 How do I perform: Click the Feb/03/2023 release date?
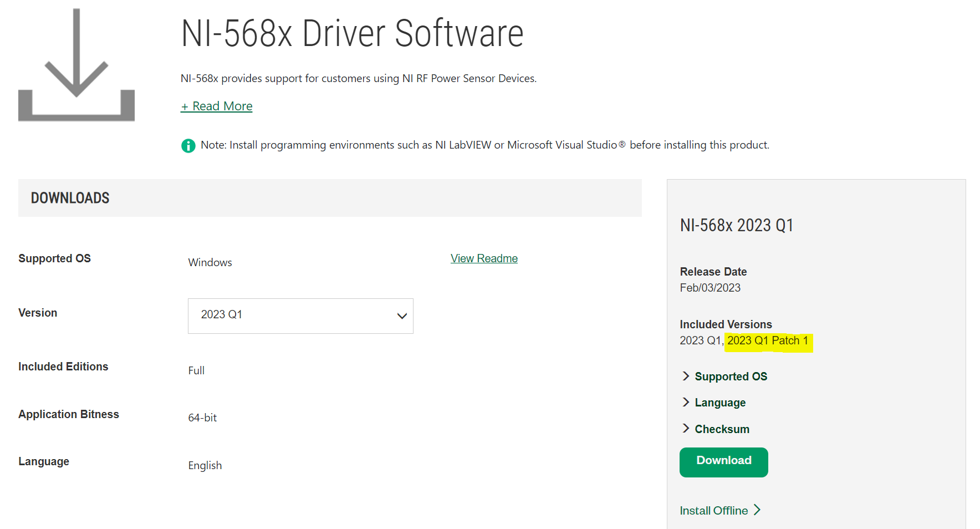coord(710,288)
